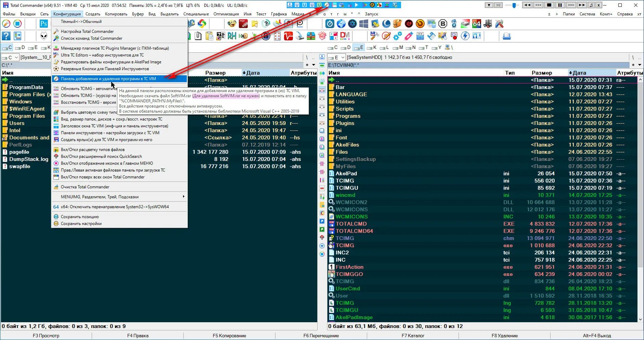This screenshot has width=644, height=340.
Task: Open the Вкладки menu
Action: click(28, 14)
